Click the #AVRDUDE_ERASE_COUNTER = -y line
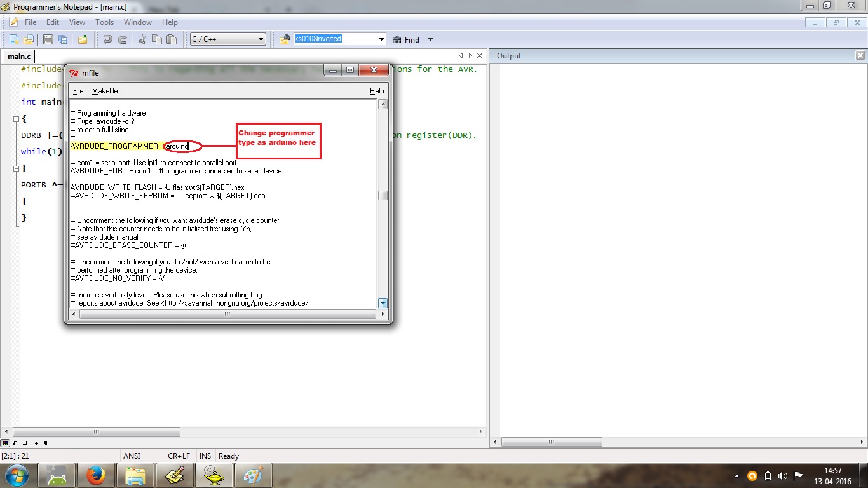Image resolution: width=868 pixels, height=488 pixels. point(128,245)
